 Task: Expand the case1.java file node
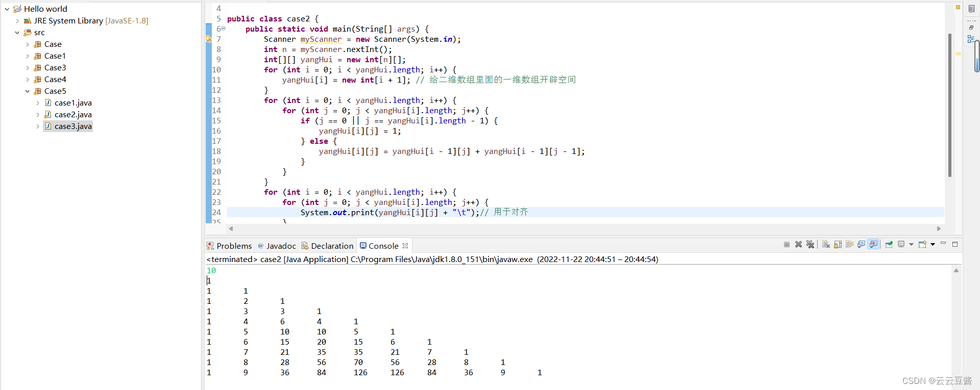(38, 103)
